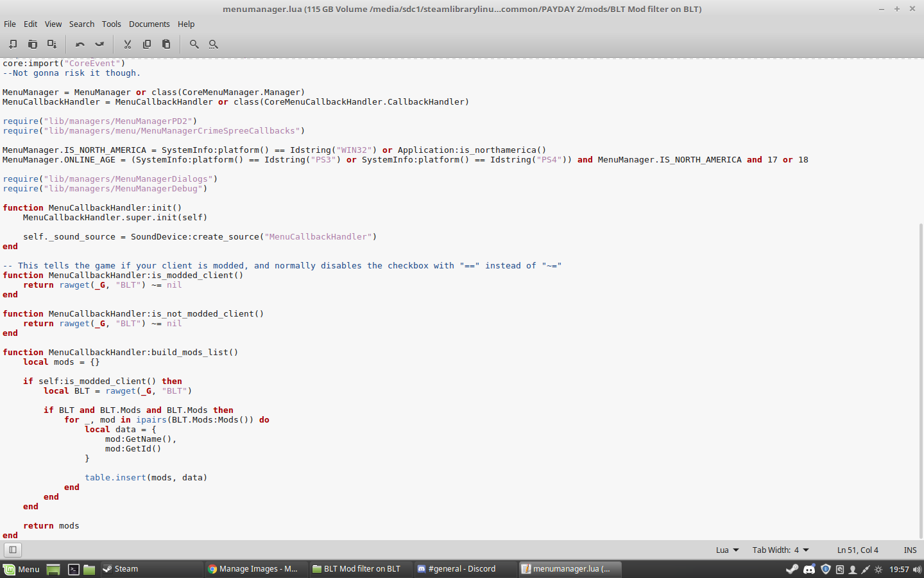Open the network connection tray icon

(x=866, y=569)
